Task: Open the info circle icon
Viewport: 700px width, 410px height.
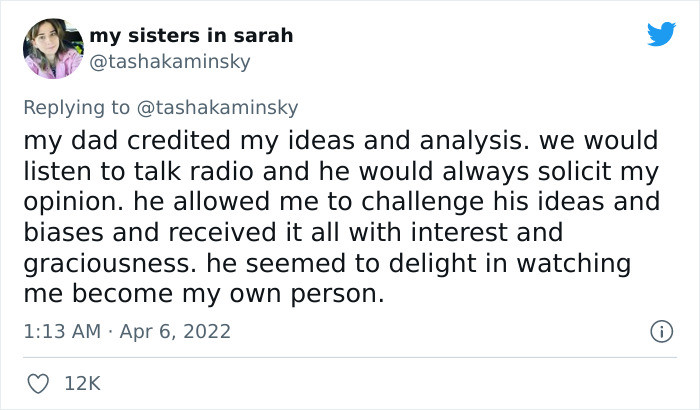Action: (660, 330)
